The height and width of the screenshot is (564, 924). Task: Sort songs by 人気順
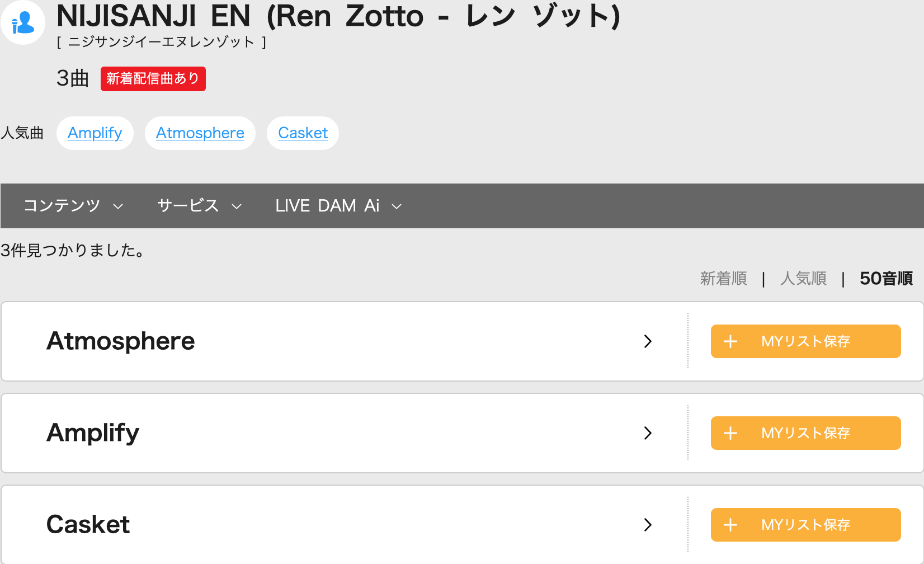pos(803,278)
